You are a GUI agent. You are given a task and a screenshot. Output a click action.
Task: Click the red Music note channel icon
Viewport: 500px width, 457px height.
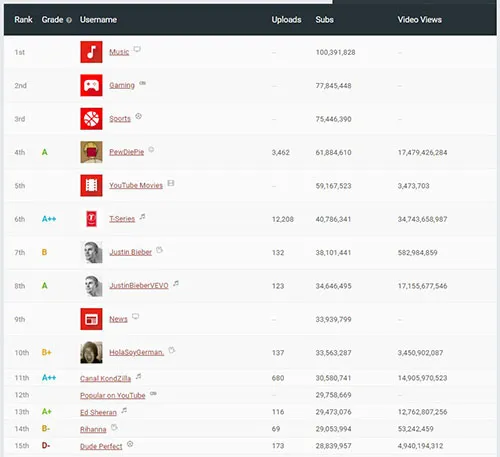point(91,52)
